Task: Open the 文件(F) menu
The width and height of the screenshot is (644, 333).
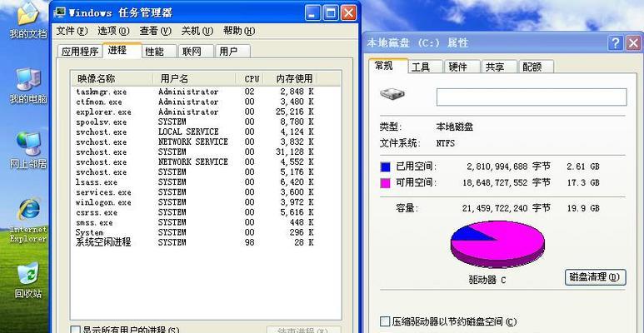Action: pos(72,31)
